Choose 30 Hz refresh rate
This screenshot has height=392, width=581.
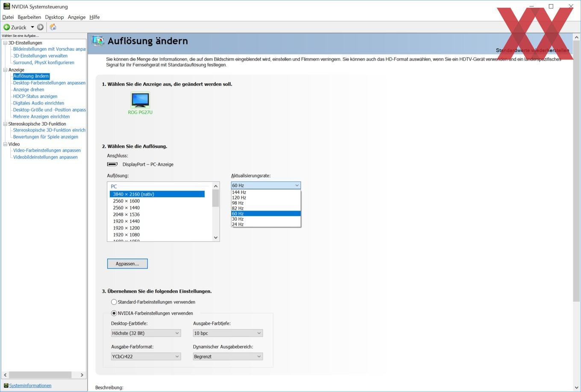coord(266,219)
